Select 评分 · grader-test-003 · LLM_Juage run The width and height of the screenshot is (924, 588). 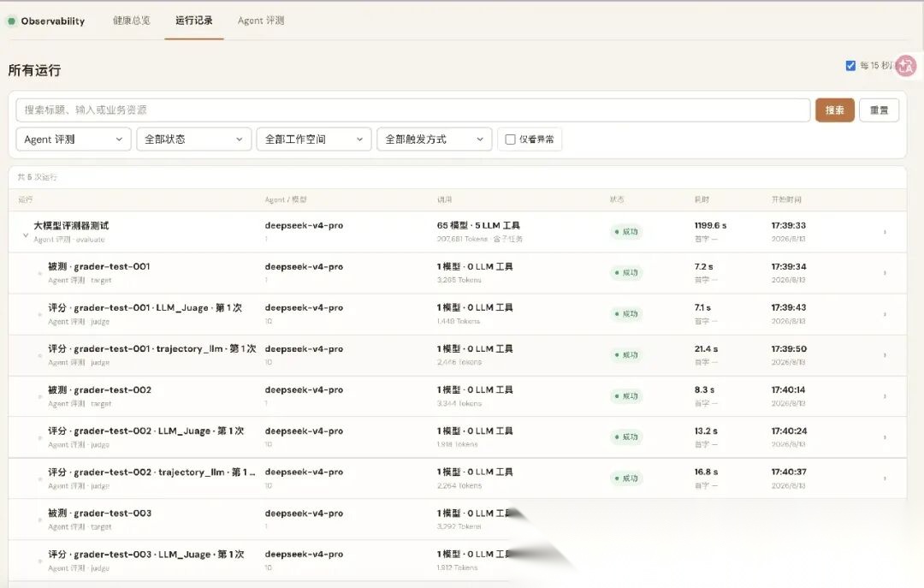click(x=146, y=555)
